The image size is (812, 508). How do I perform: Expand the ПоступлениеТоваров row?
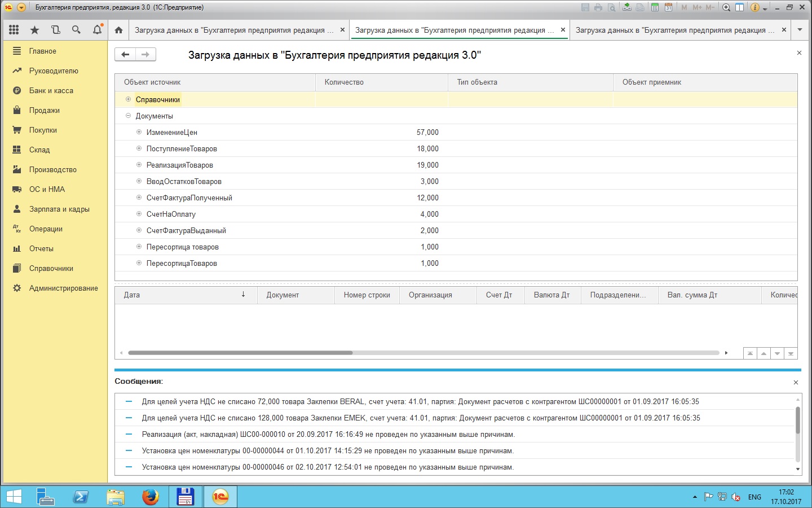[139, 148]
